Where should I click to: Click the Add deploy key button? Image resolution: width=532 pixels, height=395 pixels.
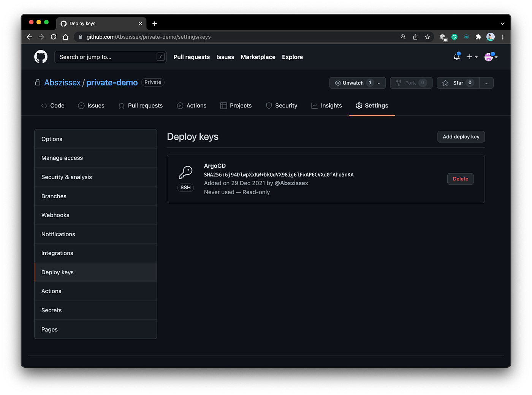pyautogui.click(x=461, y=137)
